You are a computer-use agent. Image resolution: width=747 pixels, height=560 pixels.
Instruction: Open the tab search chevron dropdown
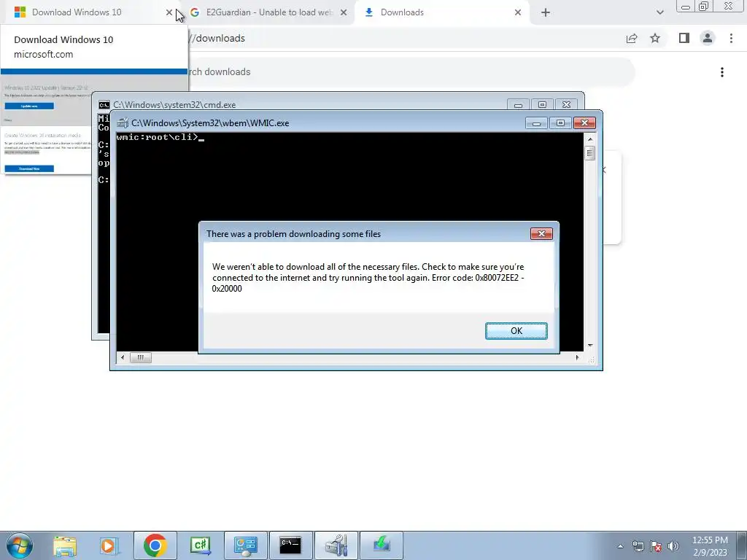click(659, 12)
